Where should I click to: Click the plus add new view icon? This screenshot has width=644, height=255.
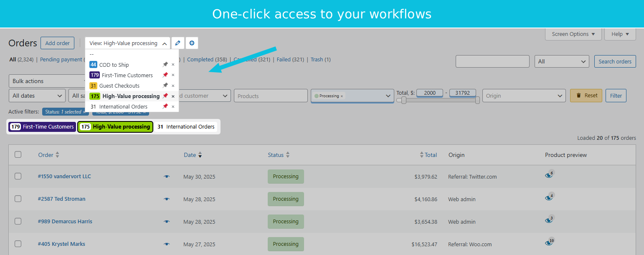pyautogui.click(x=192, y=43)
